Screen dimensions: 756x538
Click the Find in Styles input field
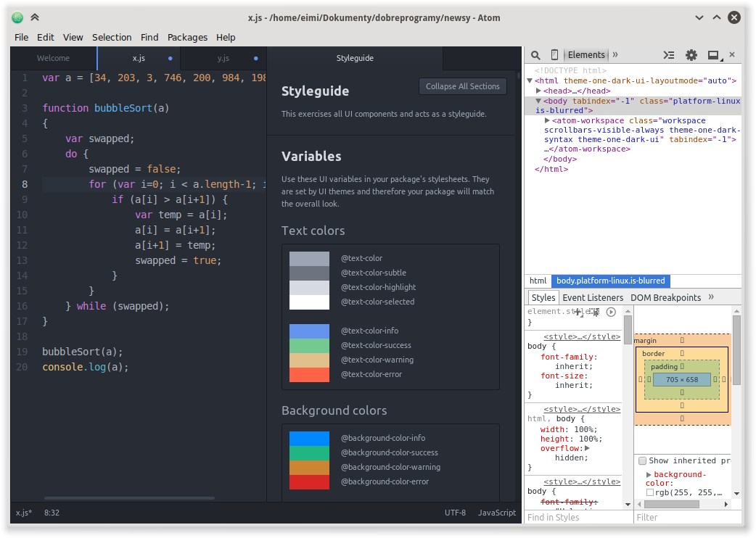[x=578, y=517]
